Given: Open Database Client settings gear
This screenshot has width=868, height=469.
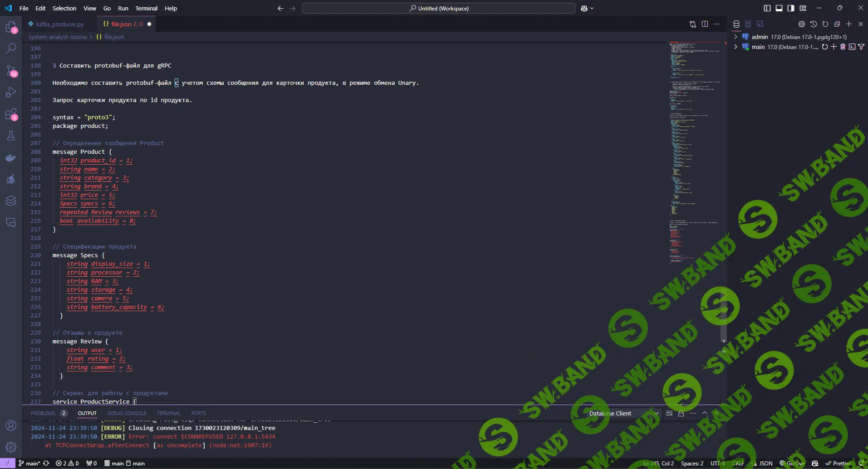Looking at the screenshot, I should click(x=802, y=24).
